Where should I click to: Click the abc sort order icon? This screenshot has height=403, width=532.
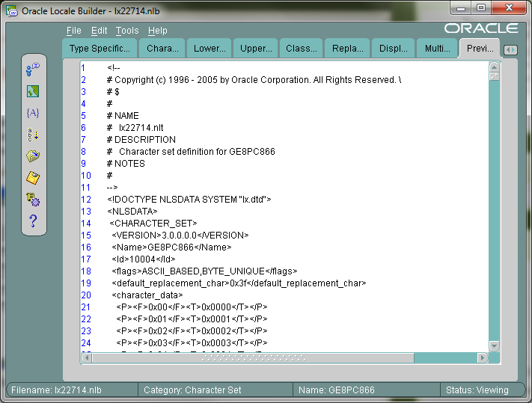(x=33, y=135)
